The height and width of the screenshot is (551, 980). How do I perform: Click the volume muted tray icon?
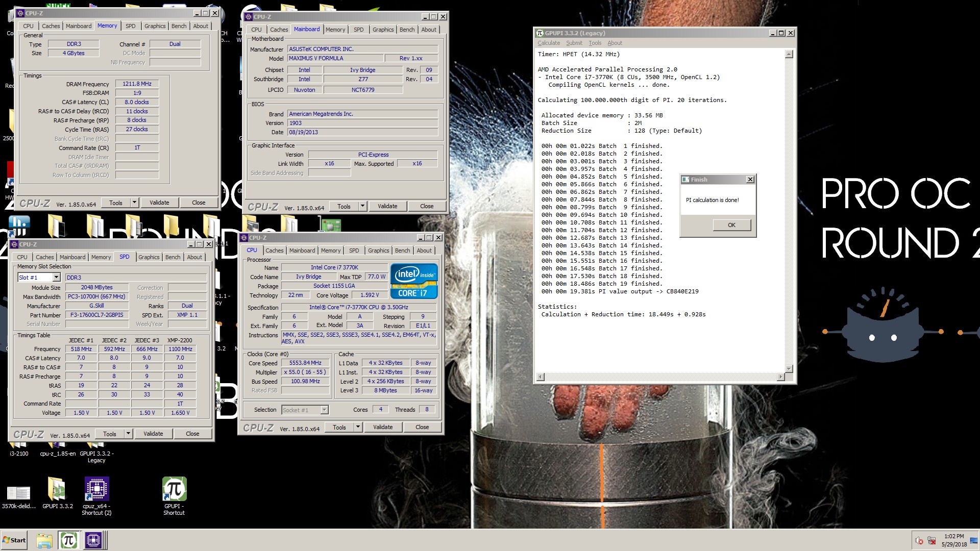919,541
